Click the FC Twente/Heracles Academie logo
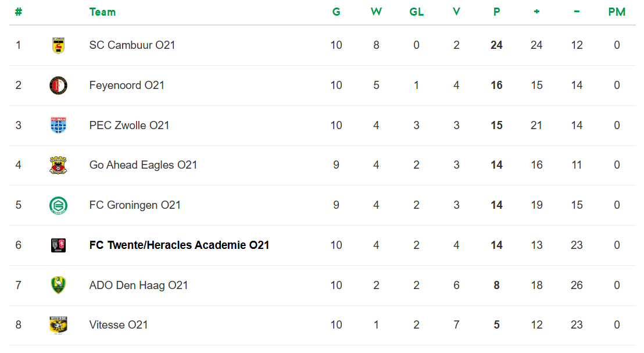This screenshot has height=353, width=644. point(58,245)
